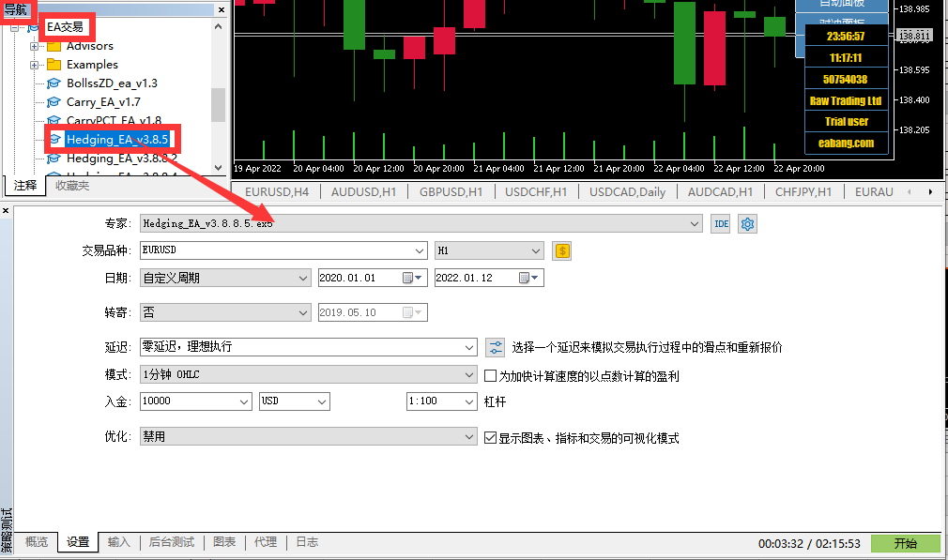The width and height of the screenshot is (948, 560).
Task: Expand the Advisors folder
Action: [x=35, y=46]
